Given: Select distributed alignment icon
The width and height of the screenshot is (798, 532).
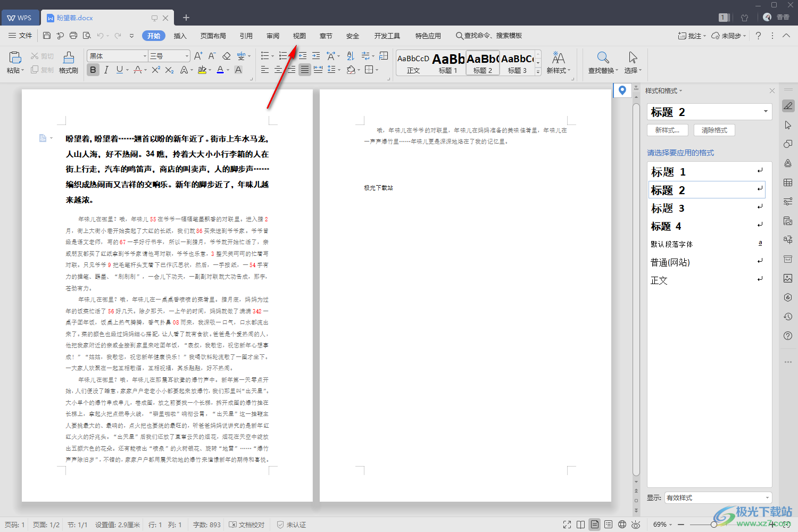Looking at the screenshot, I should (318, 70).
